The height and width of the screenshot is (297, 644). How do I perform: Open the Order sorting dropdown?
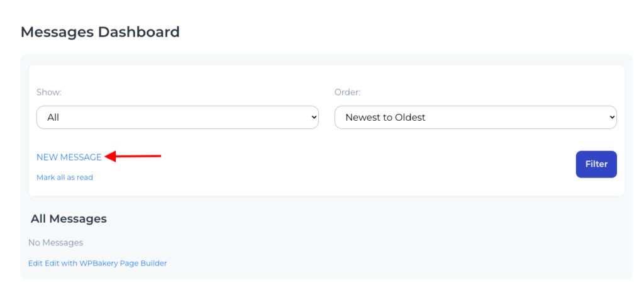(475, 117)
